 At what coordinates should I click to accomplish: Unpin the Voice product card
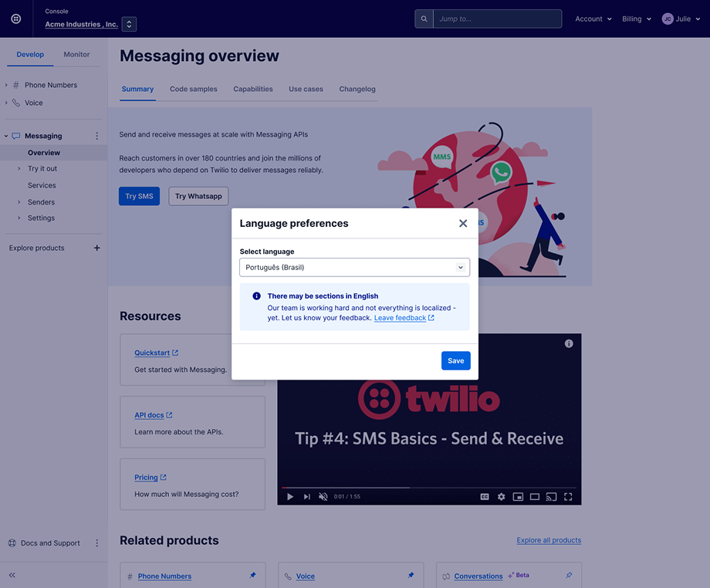click(411, 576)
